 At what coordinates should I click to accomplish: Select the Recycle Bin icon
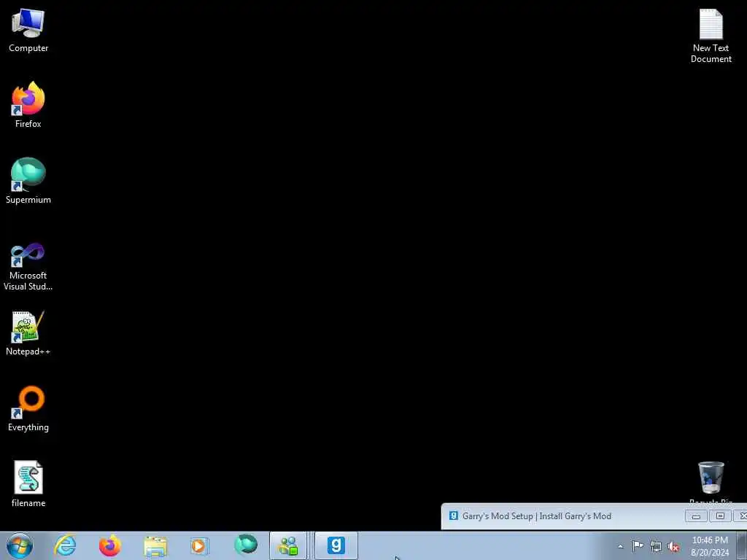711,481
